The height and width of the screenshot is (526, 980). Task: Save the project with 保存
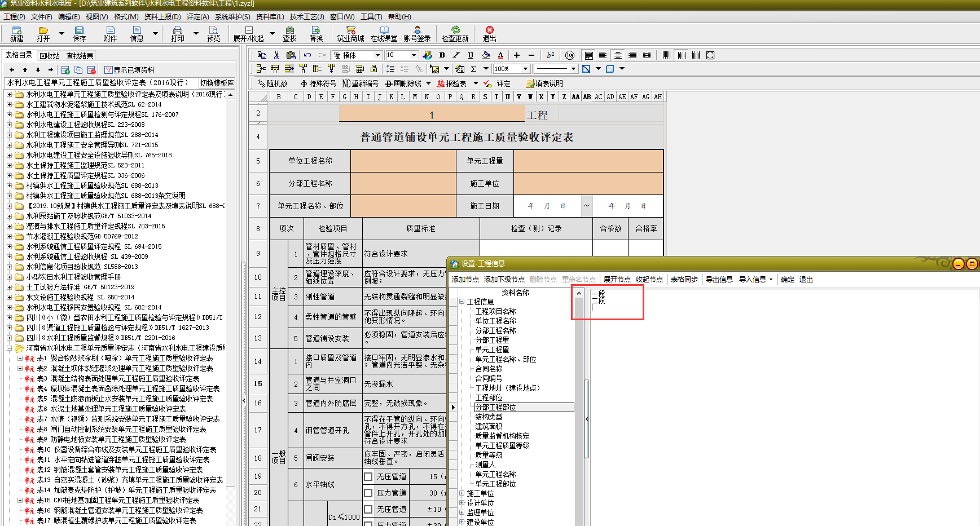(79, 34)
